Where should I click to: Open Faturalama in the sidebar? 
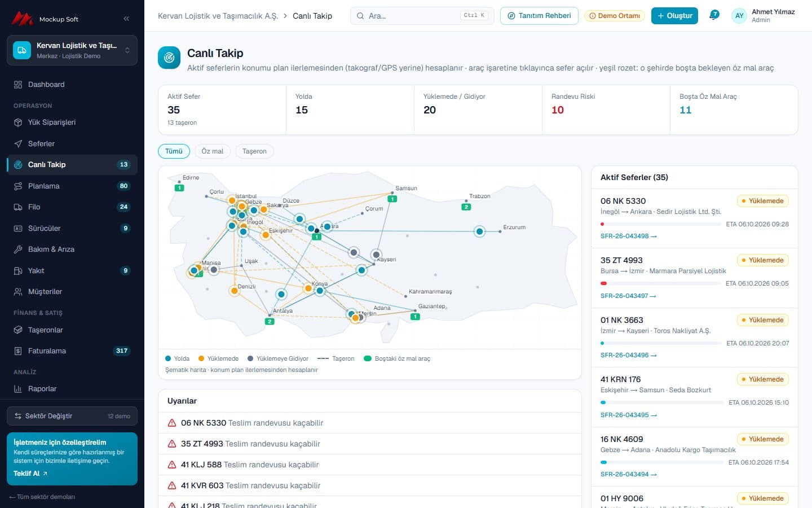point(72,351)
